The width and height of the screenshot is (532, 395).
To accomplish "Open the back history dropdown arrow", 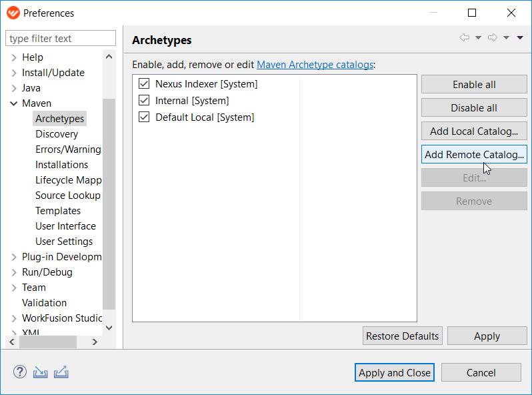I will 478,38.
